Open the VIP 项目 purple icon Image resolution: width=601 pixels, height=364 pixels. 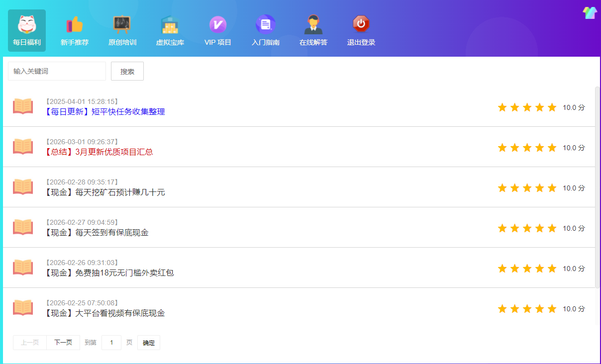click(217, 24)
